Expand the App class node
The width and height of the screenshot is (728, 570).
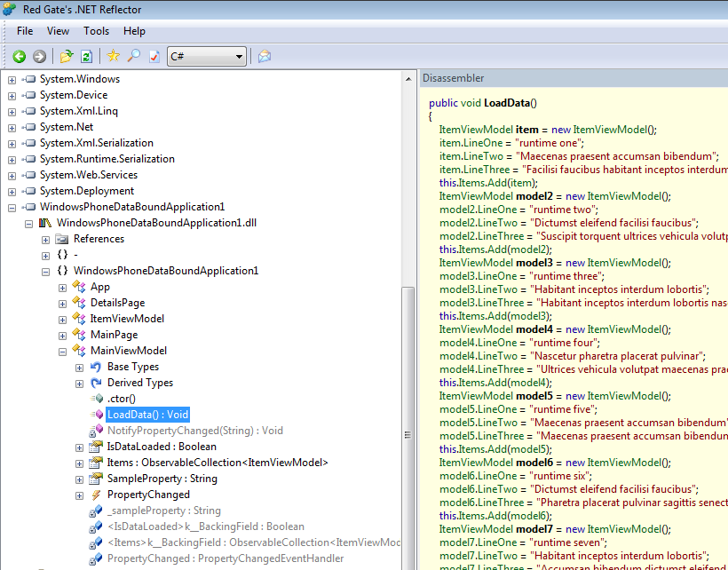(63, 288)
